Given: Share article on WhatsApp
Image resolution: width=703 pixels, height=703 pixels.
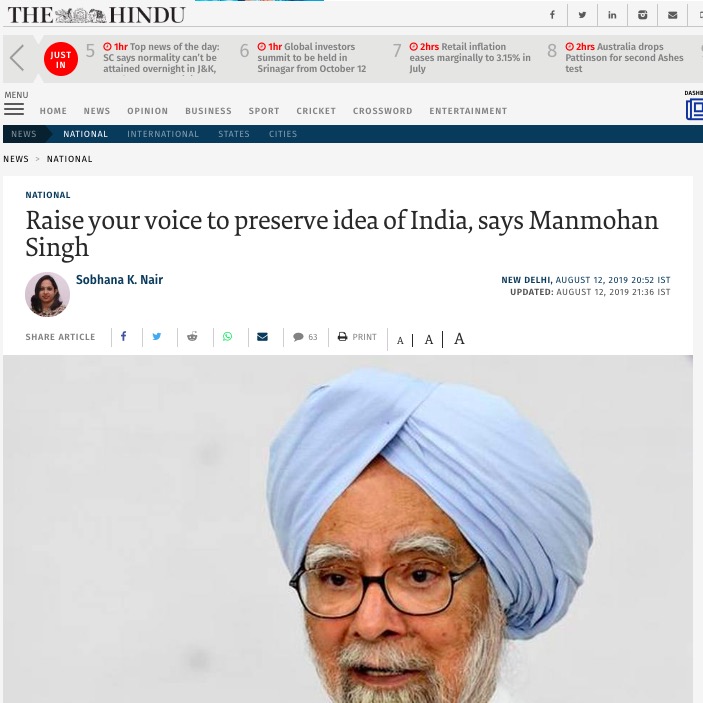Looking at the screenshot, I should click(x=227, y=336).
